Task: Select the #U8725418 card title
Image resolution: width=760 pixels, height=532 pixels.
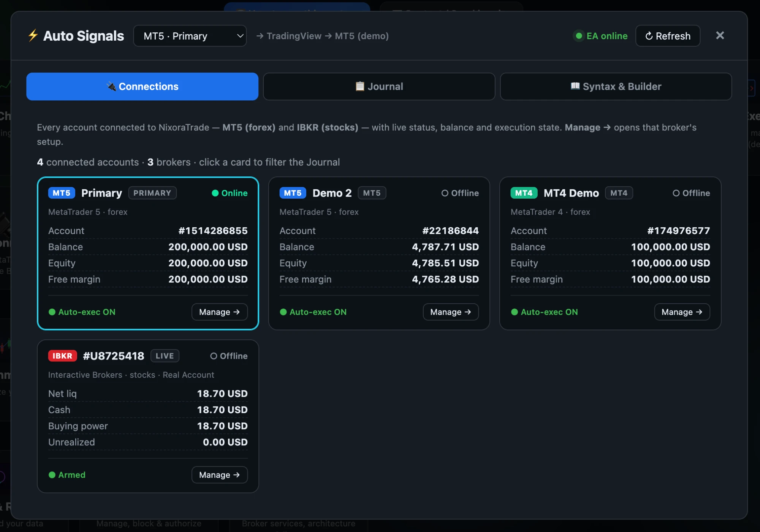Action: (x=114, y=356)
